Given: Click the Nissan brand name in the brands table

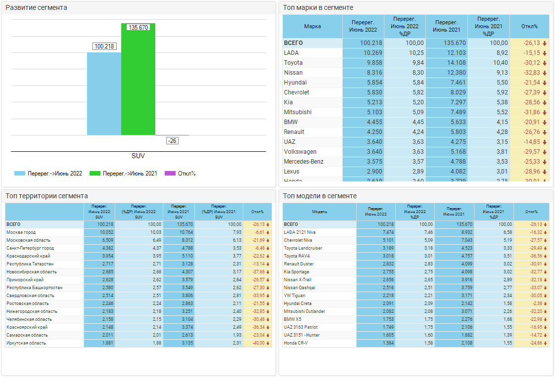Looking at the screenshot, I should (x=293, y=73).
